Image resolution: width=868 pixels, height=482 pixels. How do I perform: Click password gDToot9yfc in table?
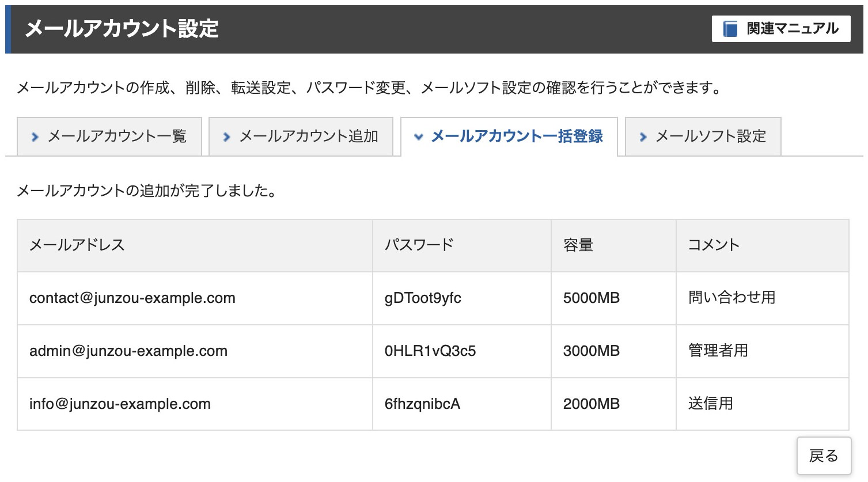[x=423, y=298]
